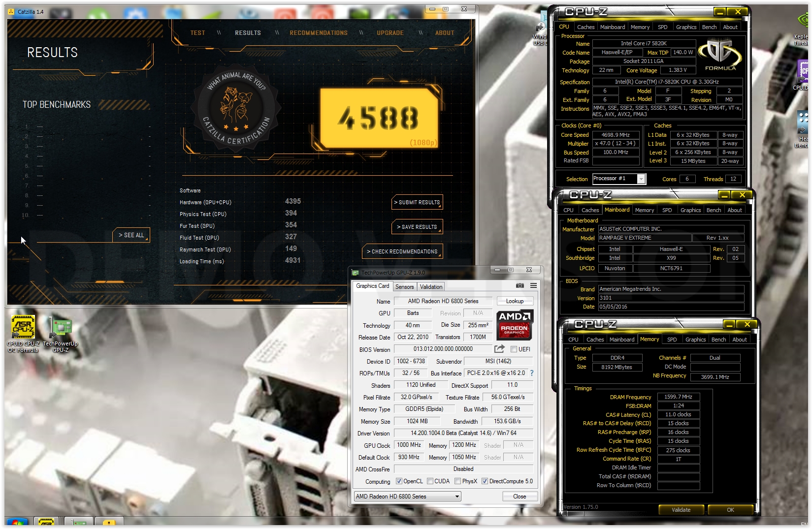
Task: Click the 4588 score display
Action: point(378,118)
